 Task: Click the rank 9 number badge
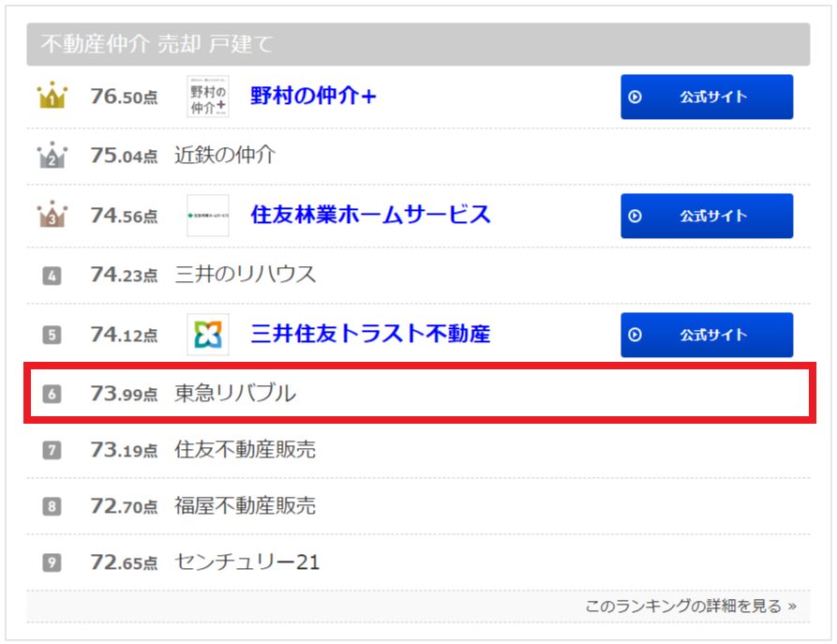click(52, 562)
